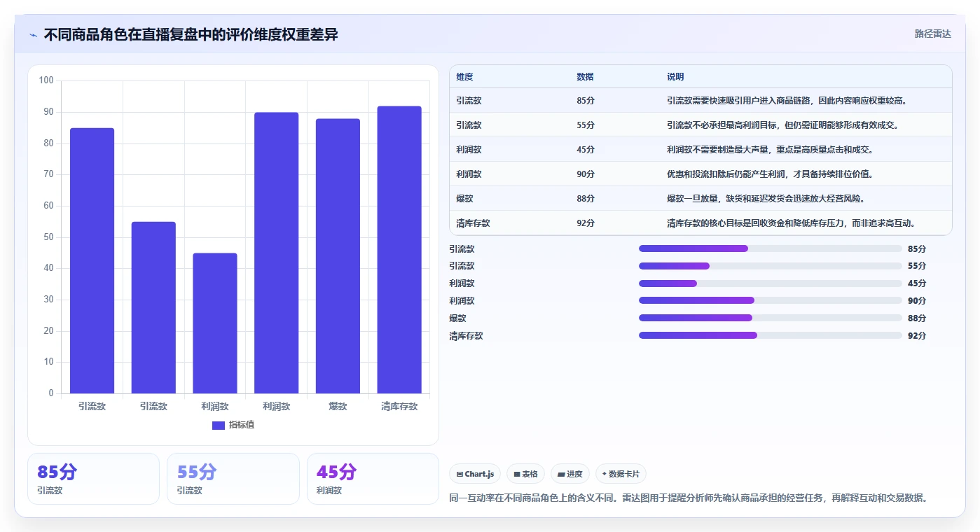Click the 88分 爆款 progress bar
This screenshot has height=532, width=980.
[771, 318]
